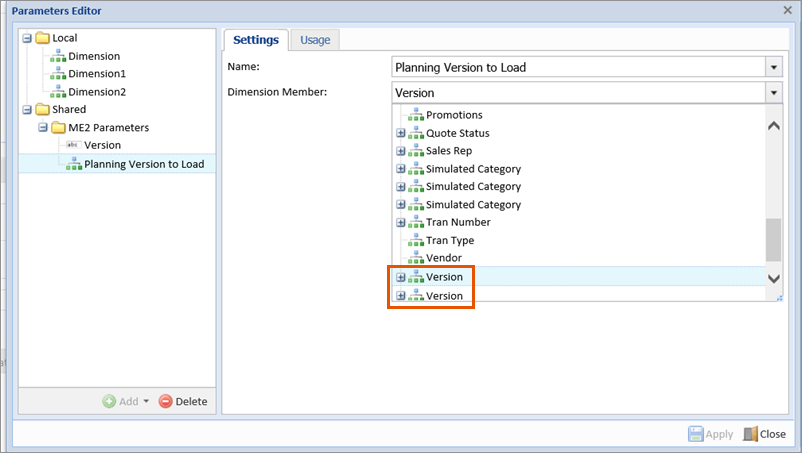Click the ME2 Parameters folder label
Screen dimensions: 802x453
pos(108,127)
